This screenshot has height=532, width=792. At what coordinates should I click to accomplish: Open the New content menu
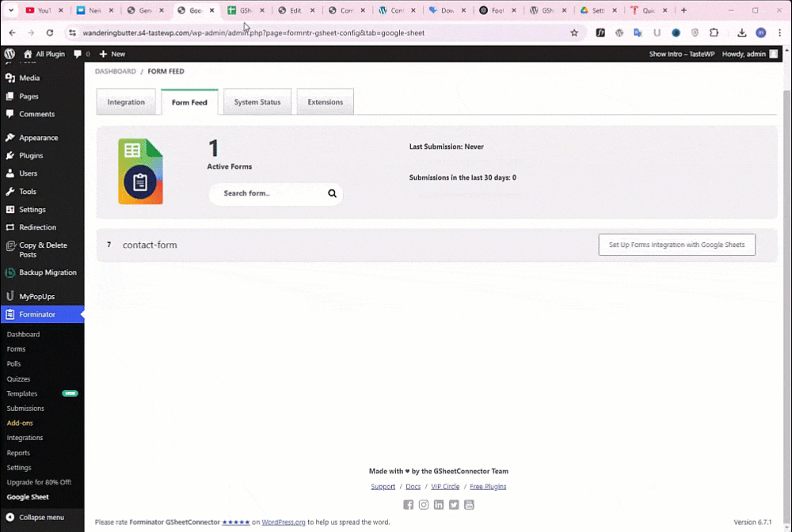tap(112, 54)
